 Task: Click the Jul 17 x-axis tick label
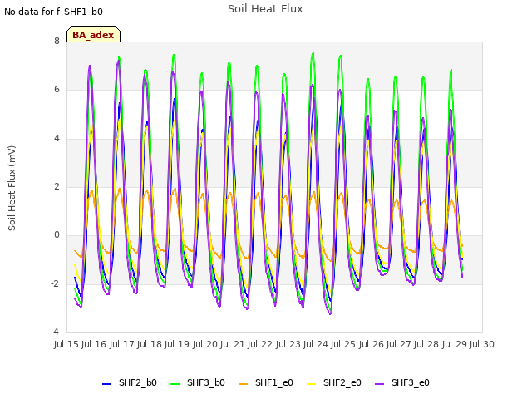(121, 344)
